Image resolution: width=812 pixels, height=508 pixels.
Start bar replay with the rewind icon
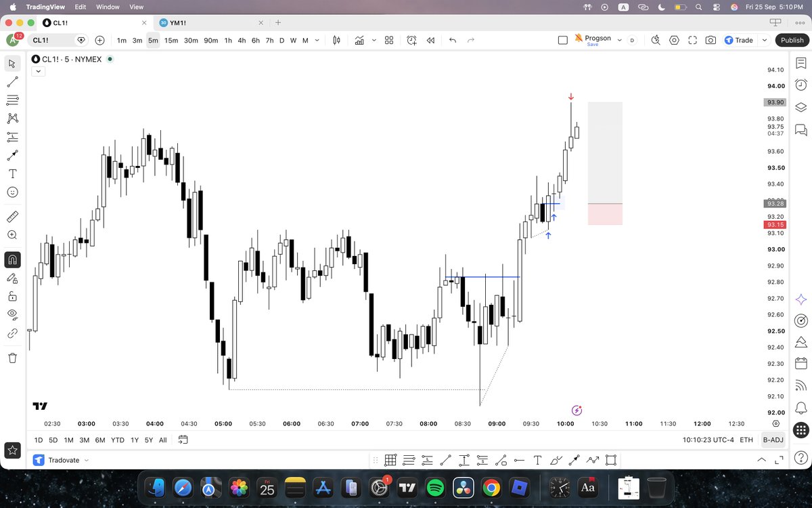[430, 41]
